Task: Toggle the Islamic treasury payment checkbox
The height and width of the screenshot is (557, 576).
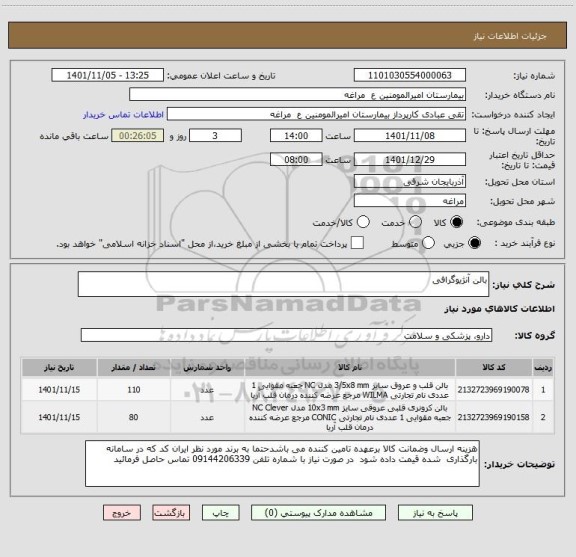Action: [357, 243]
